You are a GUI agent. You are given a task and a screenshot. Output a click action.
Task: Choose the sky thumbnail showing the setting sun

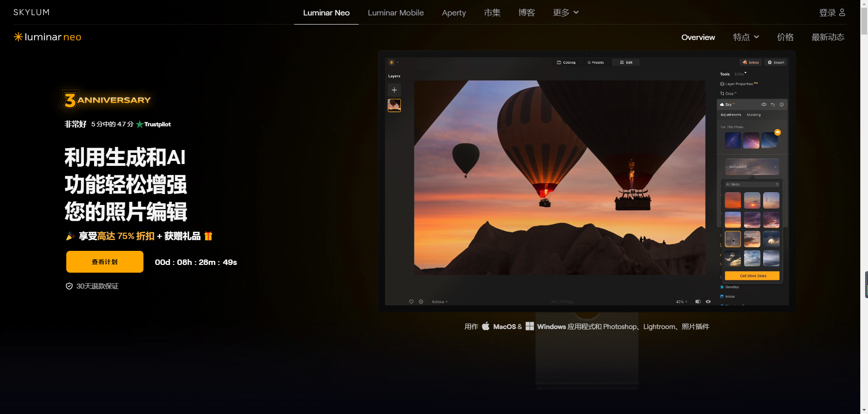tap(752, 200)
